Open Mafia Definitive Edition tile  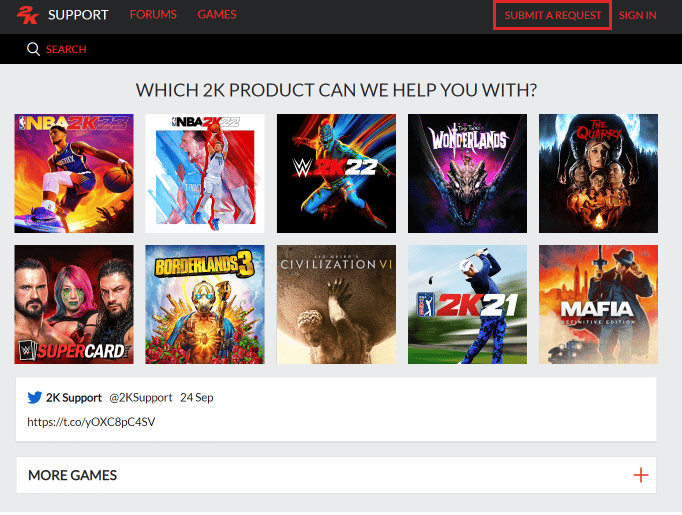click(598, 304)
